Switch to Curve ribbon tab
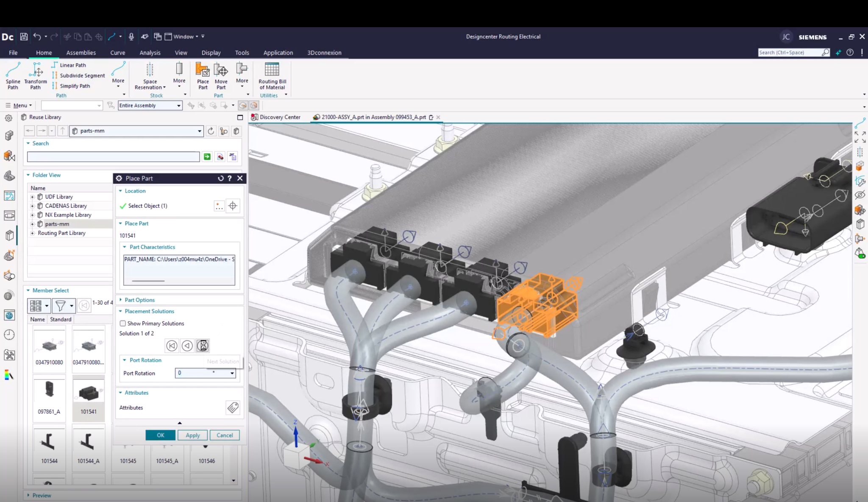This screenshot has height=502, width=868. point(117,53)
